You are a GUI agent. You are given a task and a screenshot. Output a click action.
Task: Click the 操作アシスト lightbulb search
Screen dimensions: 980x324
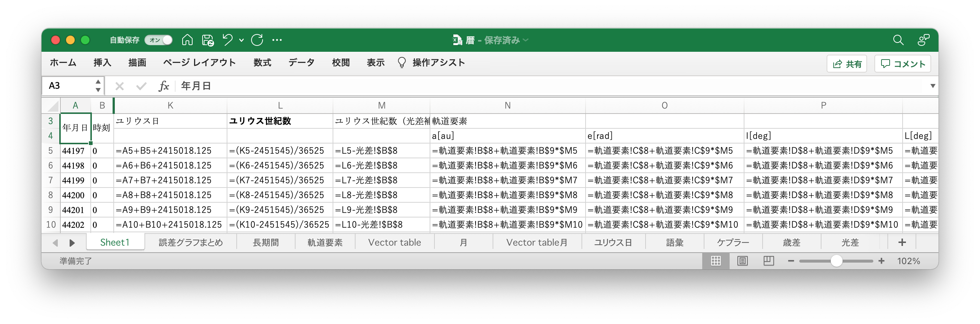[431, 63]
